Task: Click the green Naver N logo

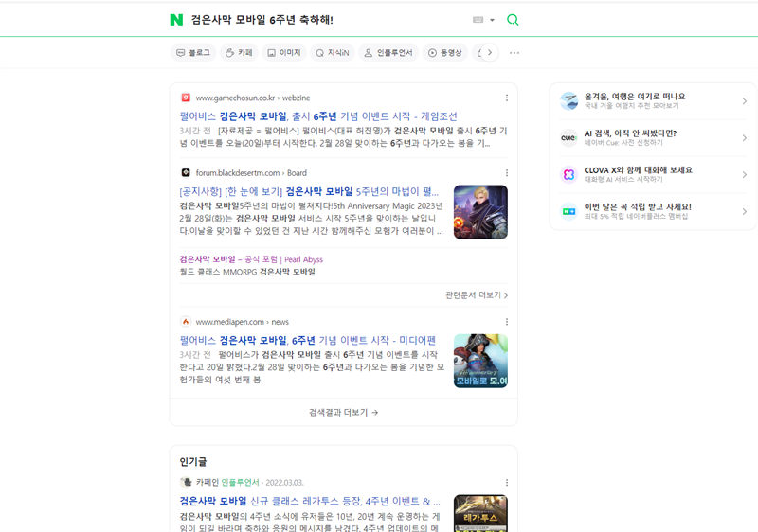Action: pos(176,20)
